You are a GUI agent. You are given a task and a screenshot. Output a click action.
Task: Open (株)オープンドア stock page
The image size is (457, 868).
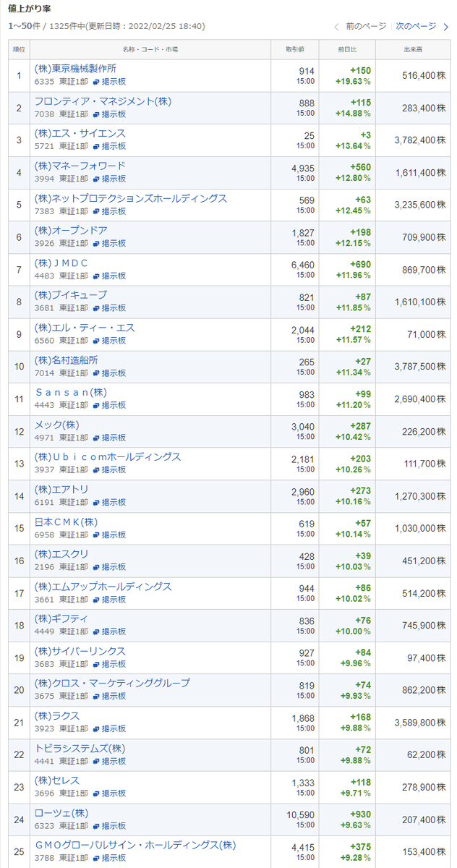[71, 230]
